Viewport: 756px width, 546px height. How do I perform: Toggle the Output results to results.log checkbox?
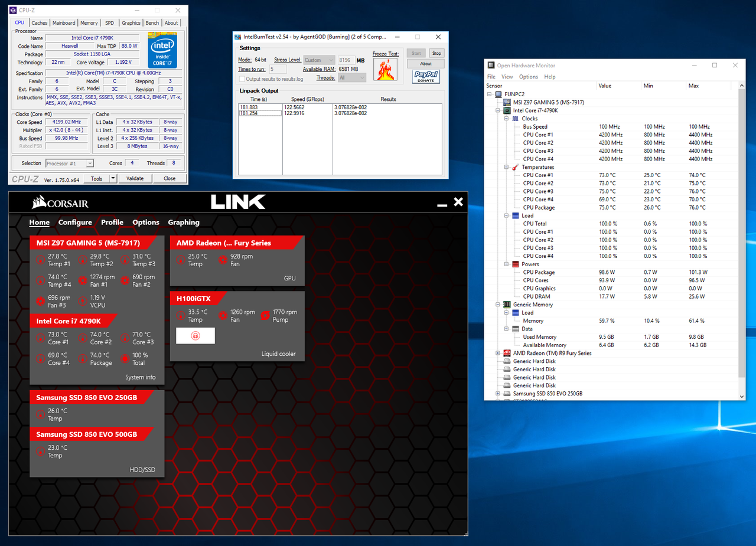pos(242,79)
